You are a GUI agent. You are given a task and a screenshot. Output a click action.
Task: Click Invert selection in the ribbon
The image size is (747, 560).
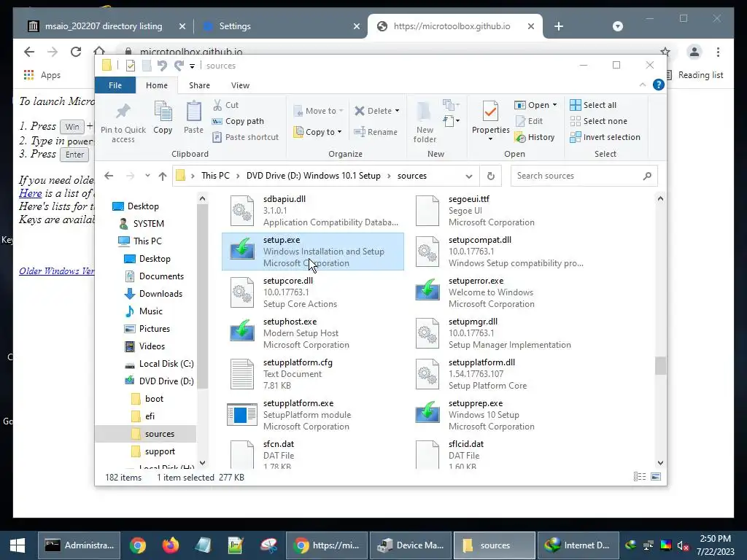click(605, 137)
